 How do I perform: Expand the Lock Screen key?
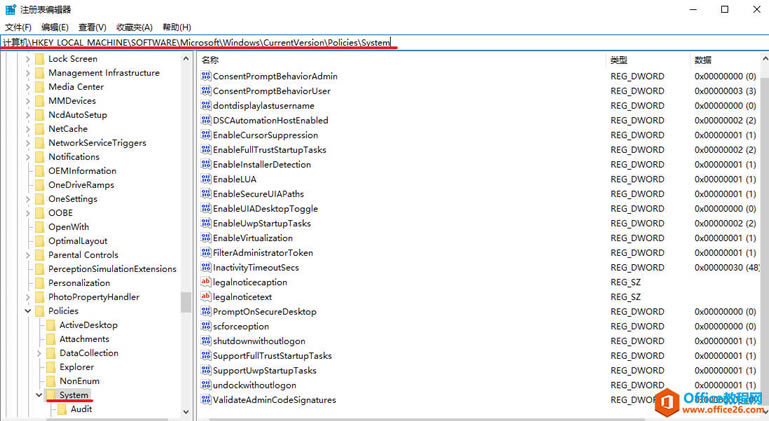click(27, 59)
